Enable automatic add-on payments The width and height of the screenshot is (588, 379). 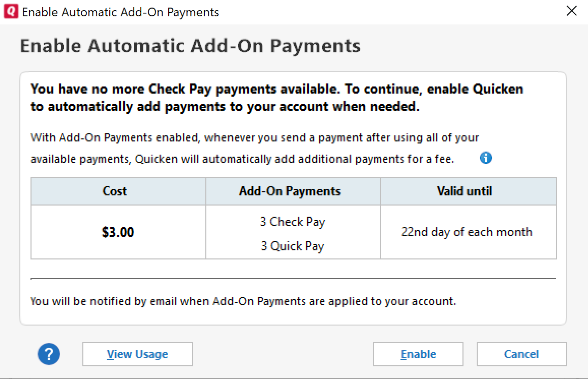(x=418, y=354)
